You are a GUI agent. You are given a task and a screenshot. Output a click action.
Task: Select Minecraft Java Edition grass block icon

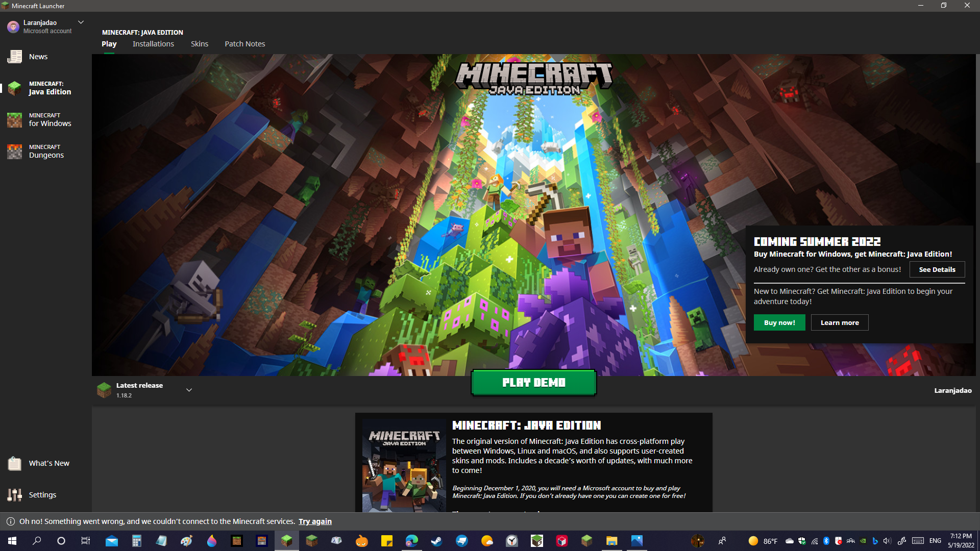coord(14,88)
